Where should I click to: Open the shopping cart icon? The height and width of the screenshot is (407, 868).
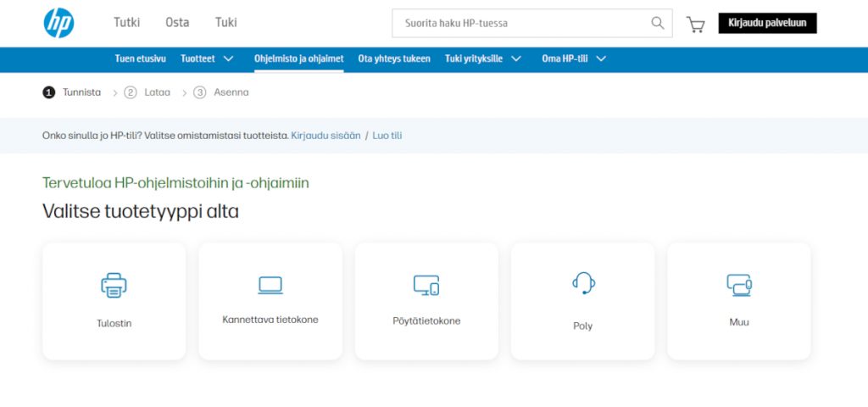(695, 24)
